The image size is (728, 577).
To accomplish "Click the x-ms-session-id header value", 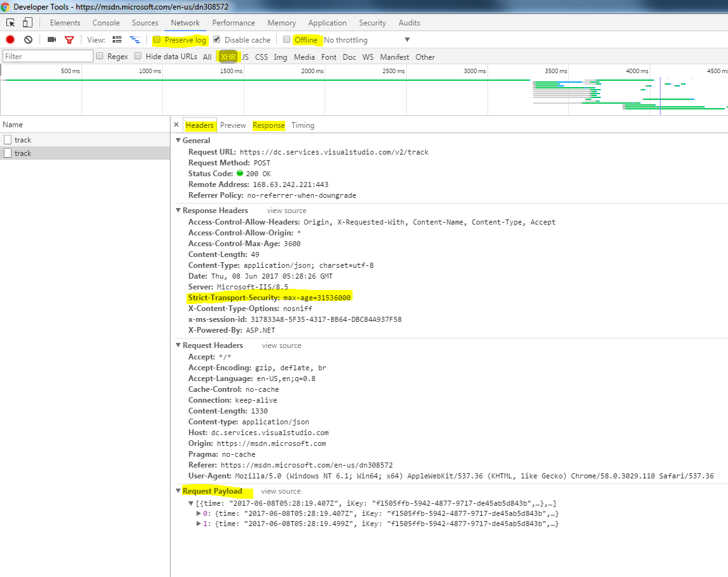I will [x=326, y=319].
